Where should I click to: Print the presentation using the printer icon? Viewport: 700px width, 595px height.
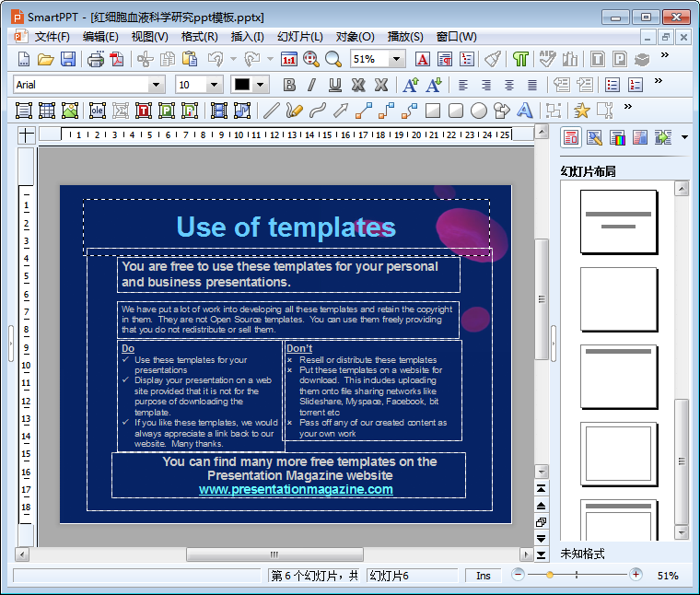pos(96,59)
